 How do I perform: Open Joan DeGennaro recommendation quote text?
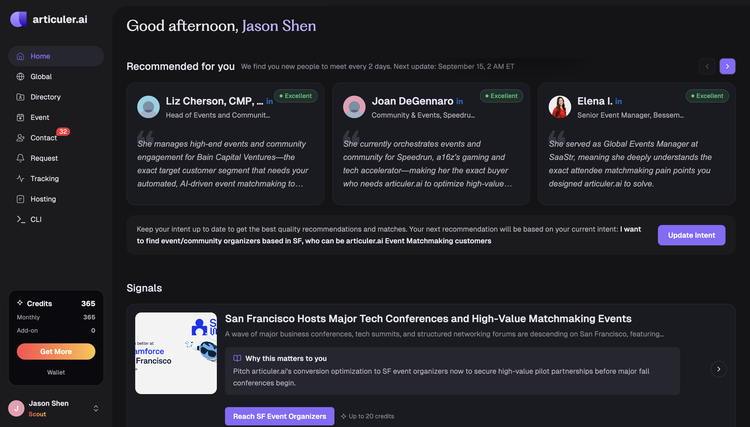[427, 164]
